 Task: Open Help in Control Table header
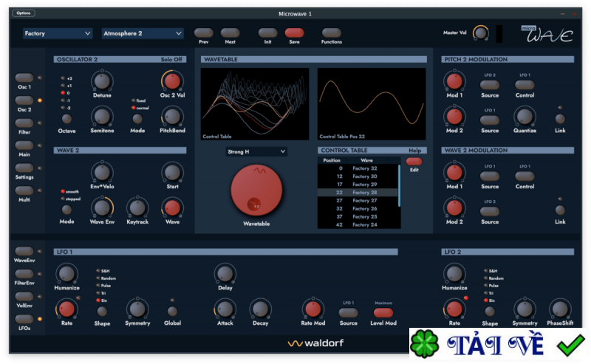414,151
